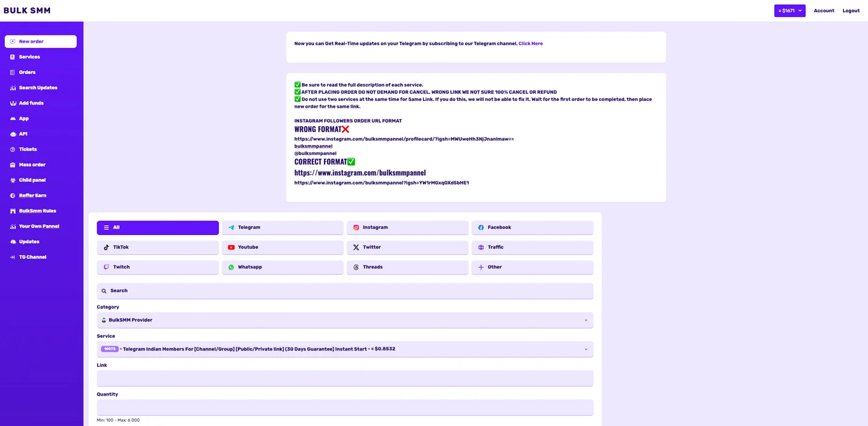Click the Tickets icon in sidebar
868x426 pixels.
tap(12, 150)
